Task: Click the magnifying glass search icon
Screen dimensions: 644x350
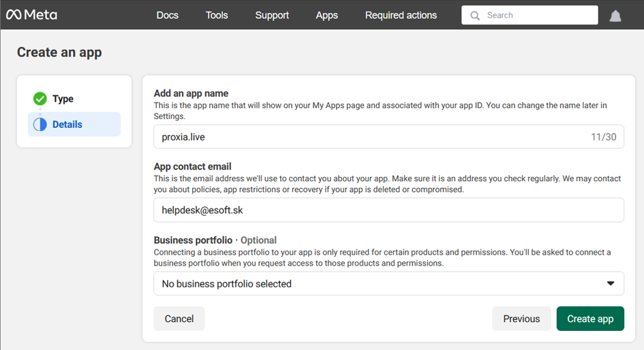Action: 475,15
